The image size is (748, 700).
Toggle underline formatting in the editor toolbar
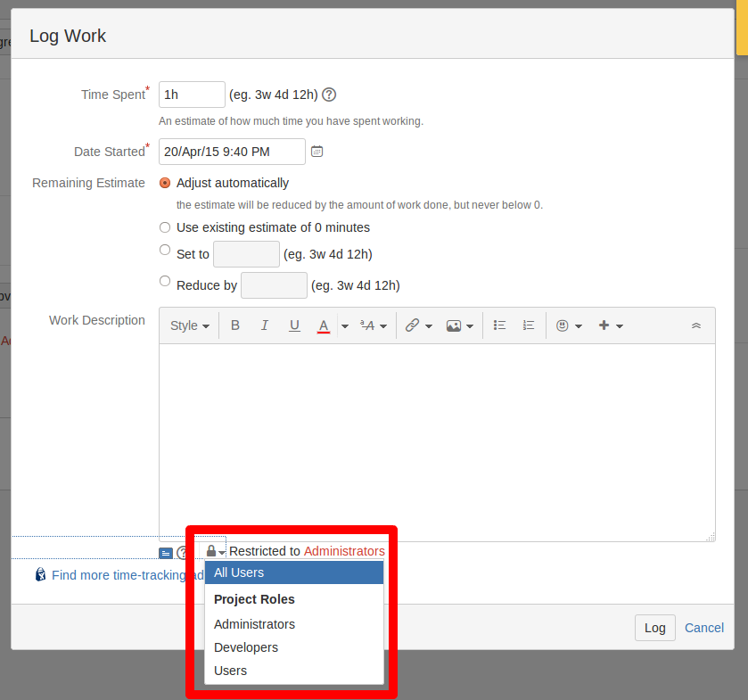pyautogui.click(x=294, y=325)
